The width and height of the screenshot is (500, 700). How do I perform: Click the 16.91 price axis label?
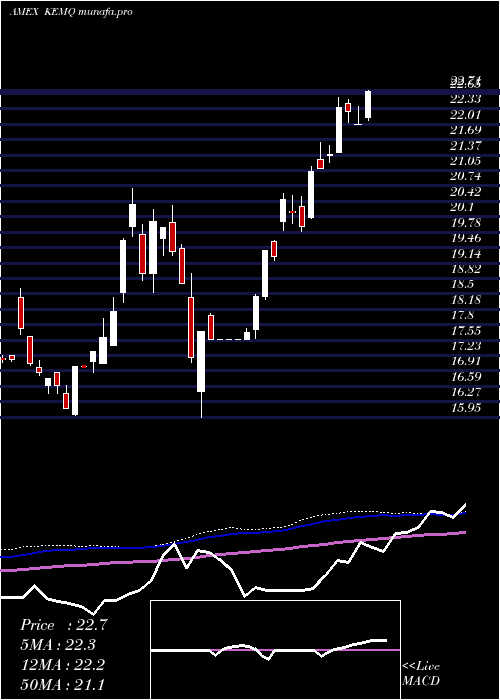pos(465,361)
